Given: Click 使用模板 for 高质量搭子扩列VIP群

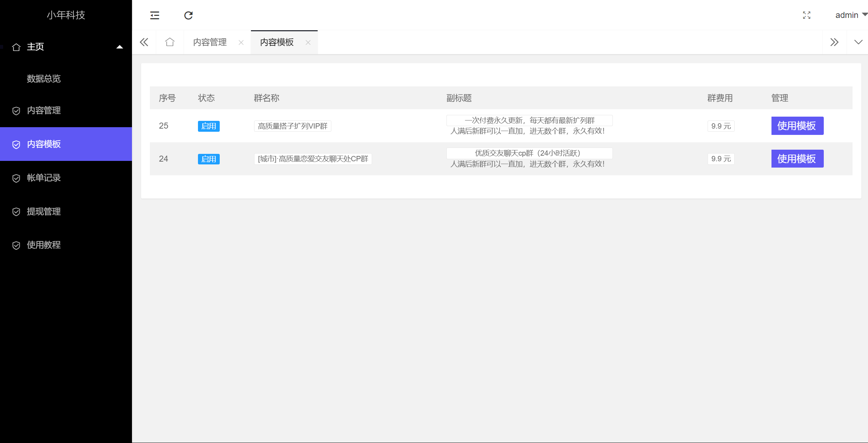Looking at the screenshot, I should click(797, 126).
